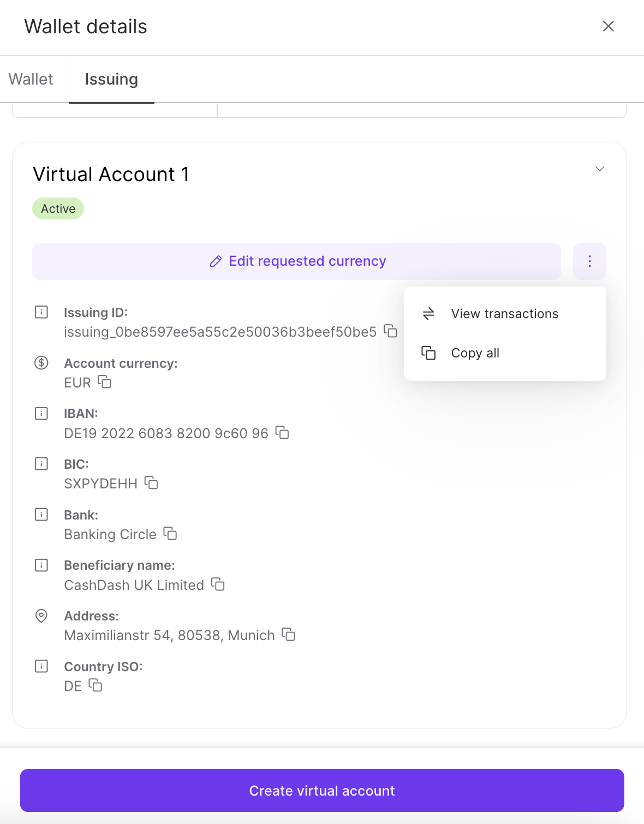
Task: Click the Active status badge
Action: click(58, 208)
